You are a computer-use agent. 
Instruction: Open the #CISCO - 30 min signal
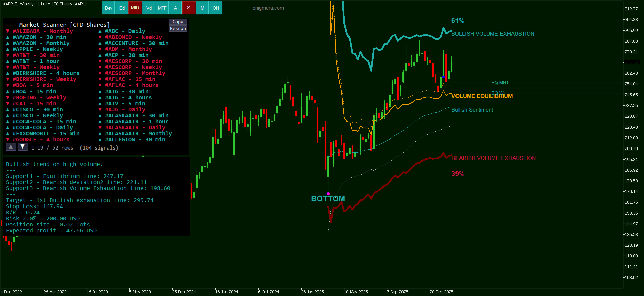[35, 110]
